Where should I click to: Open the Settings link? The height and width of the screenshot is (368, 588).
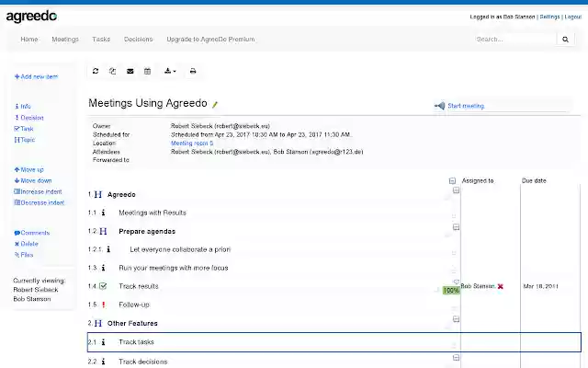point(549,17)
